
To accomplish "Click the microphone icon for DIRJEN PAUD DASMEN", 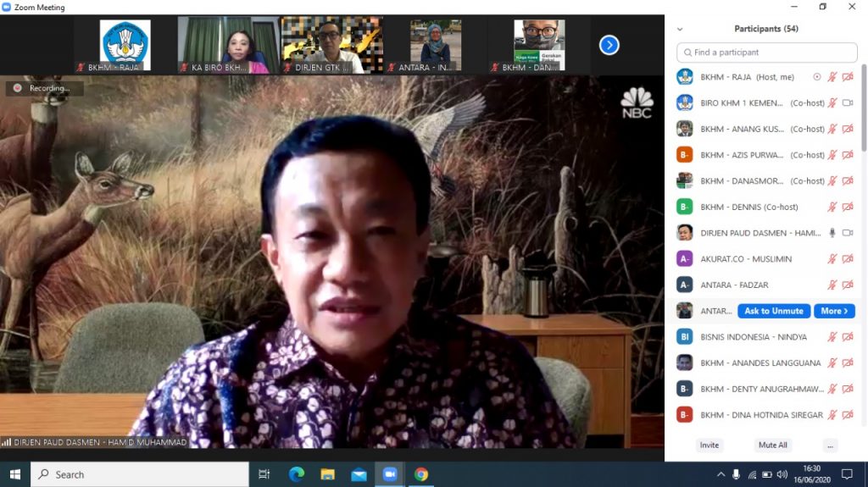I will (832, 233).
